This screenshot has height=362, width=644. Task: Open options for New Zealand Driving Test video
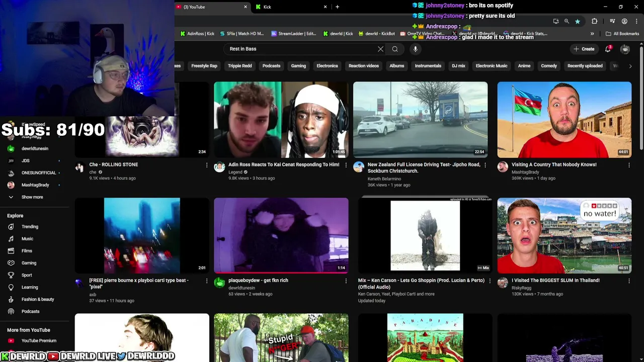click(485, 165)
